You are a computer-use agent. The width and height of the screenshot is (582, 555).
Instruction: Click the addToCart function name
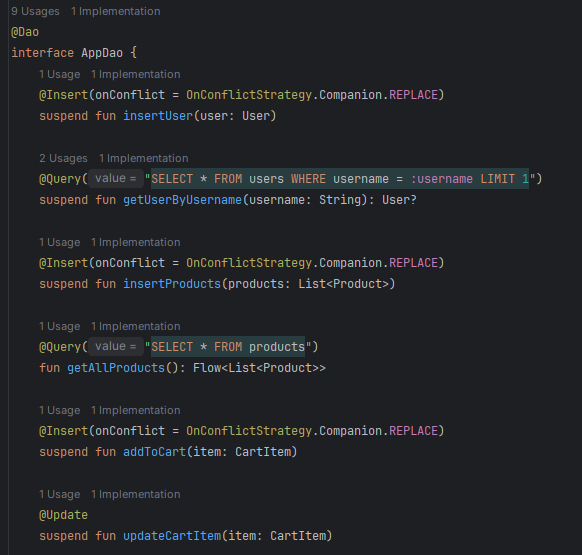[154, 452]
